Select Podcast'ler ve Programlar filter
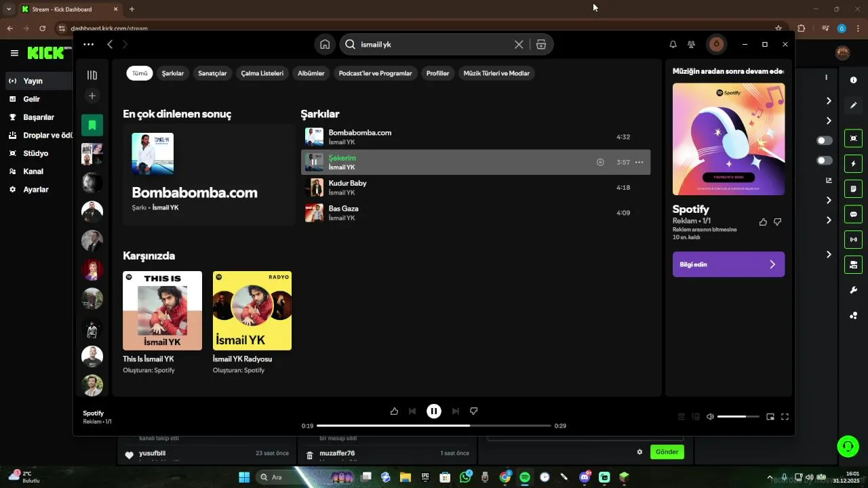 click(x=376, y=73)
